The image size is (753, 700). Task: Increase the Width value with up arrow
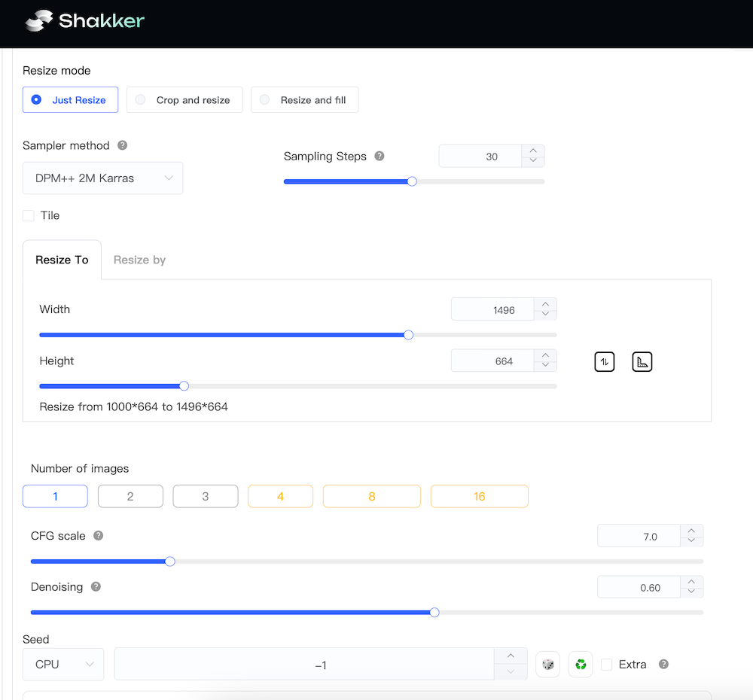coord(545,304)
